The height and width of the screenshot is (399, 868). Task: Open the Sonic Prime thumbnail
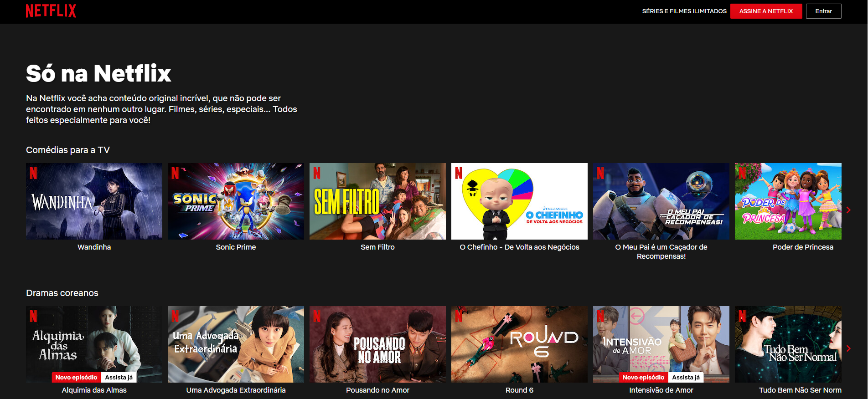coord(236,201)
